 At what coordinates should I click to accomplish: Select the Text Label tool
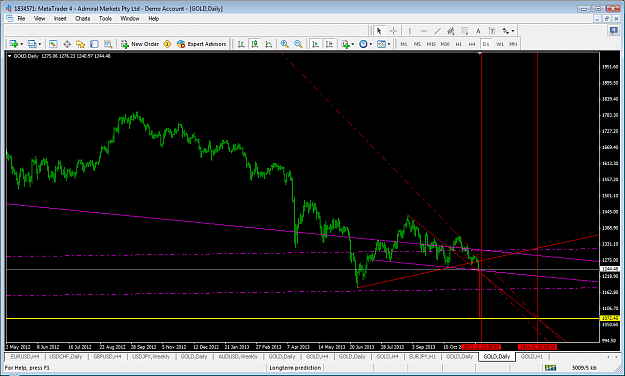tap(492, 31)
